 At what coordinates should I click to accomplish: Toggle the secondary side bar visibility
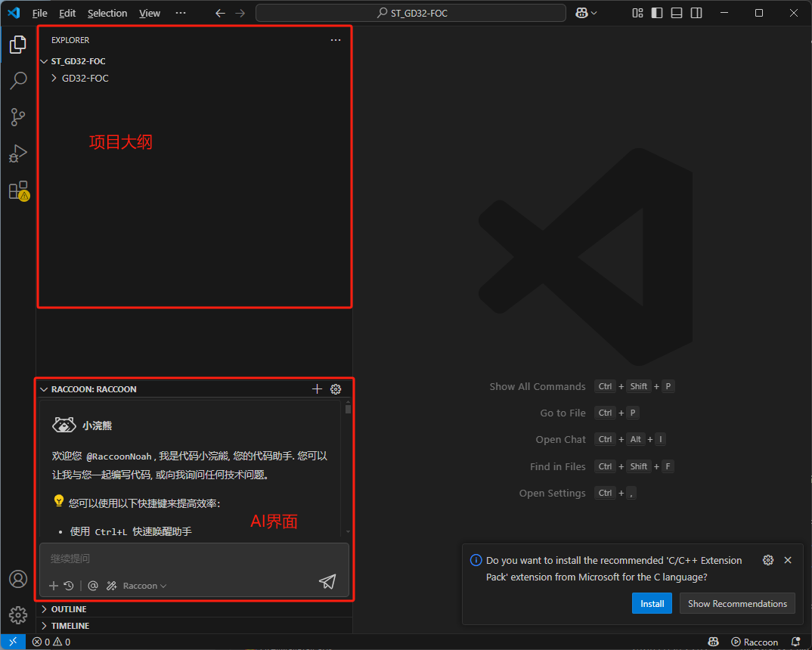click(696, 13)
